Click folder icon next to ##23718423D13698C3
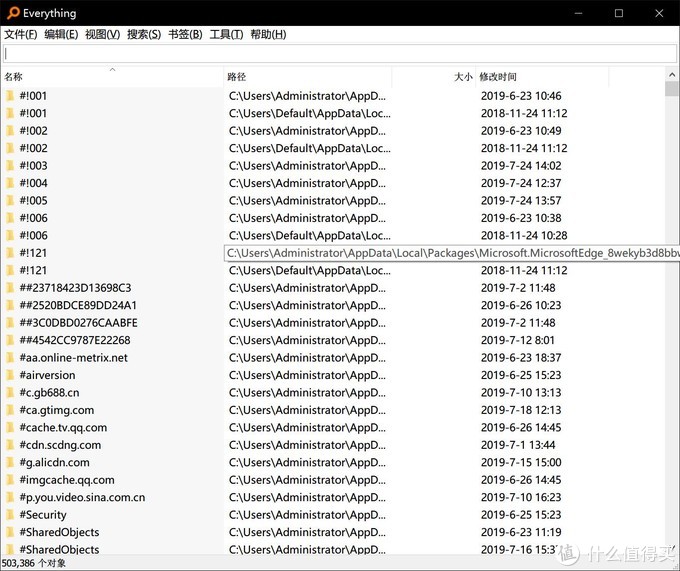 pos(10,288)
